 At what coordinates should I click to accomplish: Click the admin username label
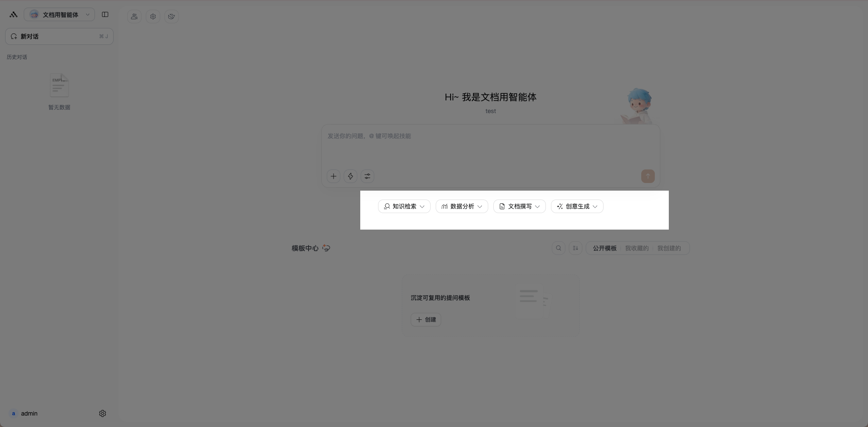pyautogui.click(x=29, y=413)
